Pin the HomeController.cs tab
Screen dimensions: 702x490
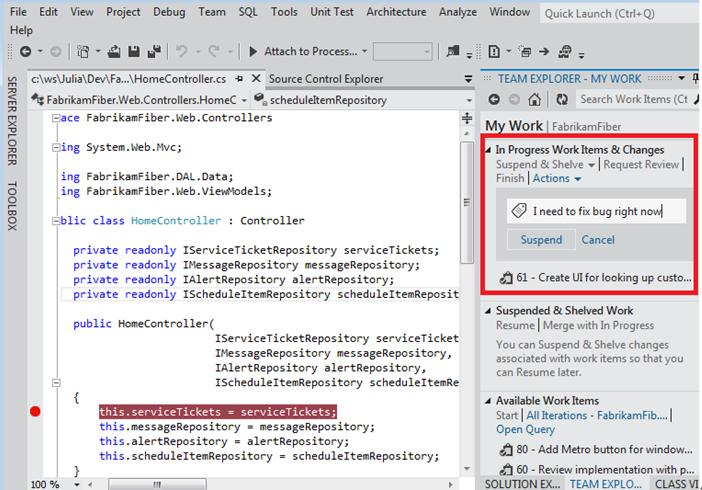pos(240,79)
